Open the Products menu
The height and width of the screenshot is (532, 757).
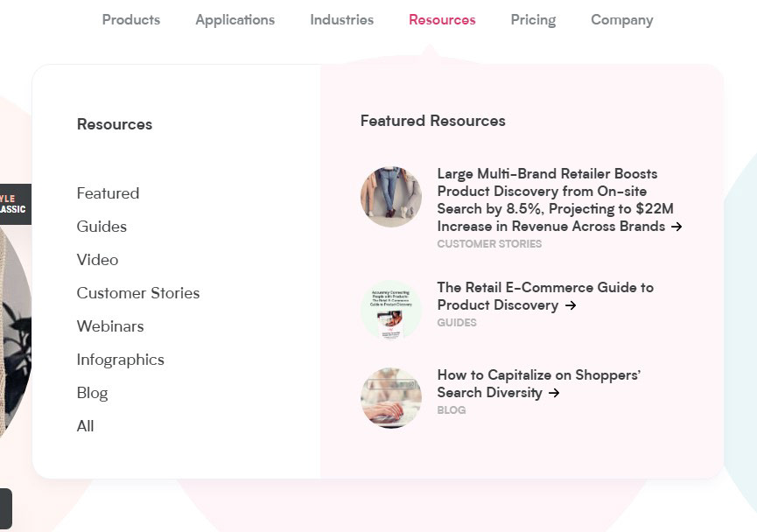pyautogui.click(x=131, y=20)
